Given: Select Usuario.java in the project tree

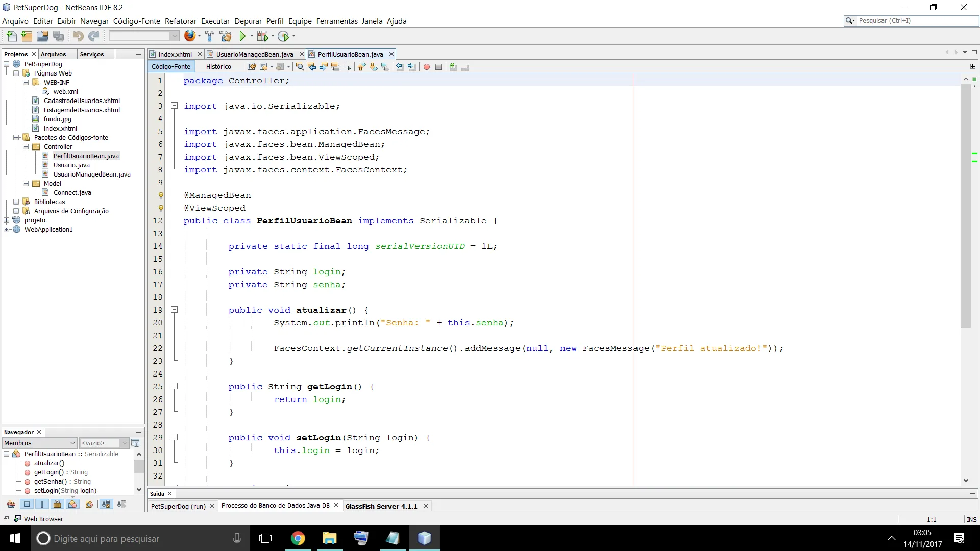Looking at the screenshot, I should pos(71,165).
